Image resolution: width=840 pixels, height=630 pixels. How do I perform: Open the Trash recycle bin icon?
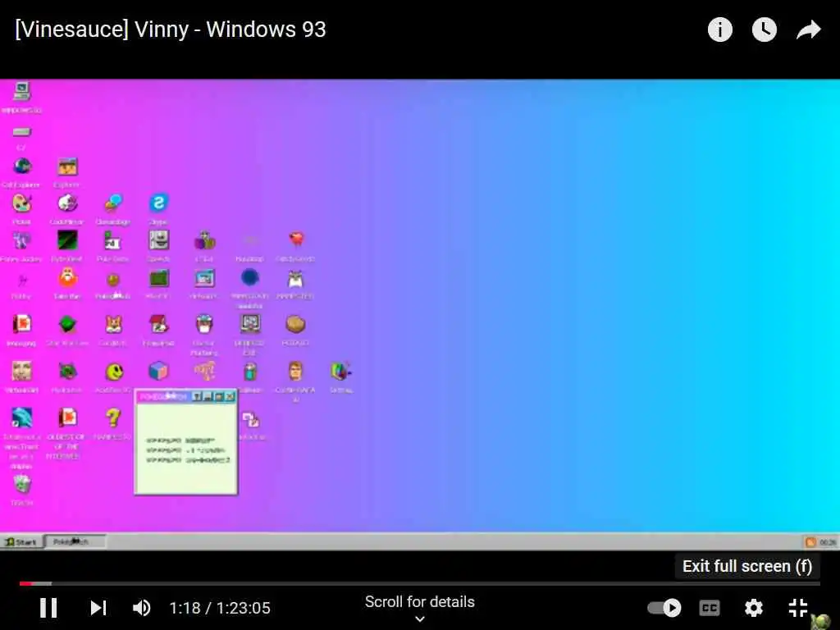click(22, 484)
